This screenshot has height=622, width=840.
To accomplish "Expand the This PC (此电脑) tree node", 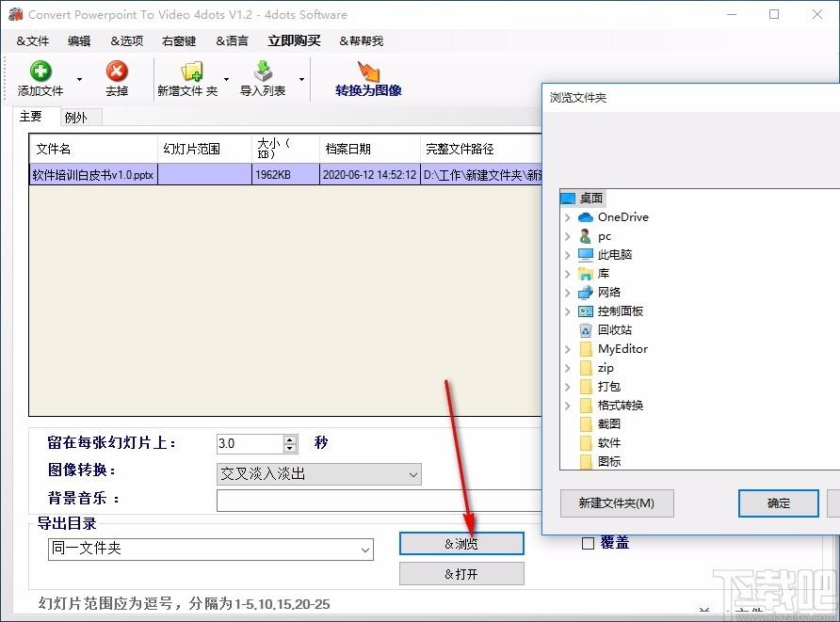I will 567,255.
